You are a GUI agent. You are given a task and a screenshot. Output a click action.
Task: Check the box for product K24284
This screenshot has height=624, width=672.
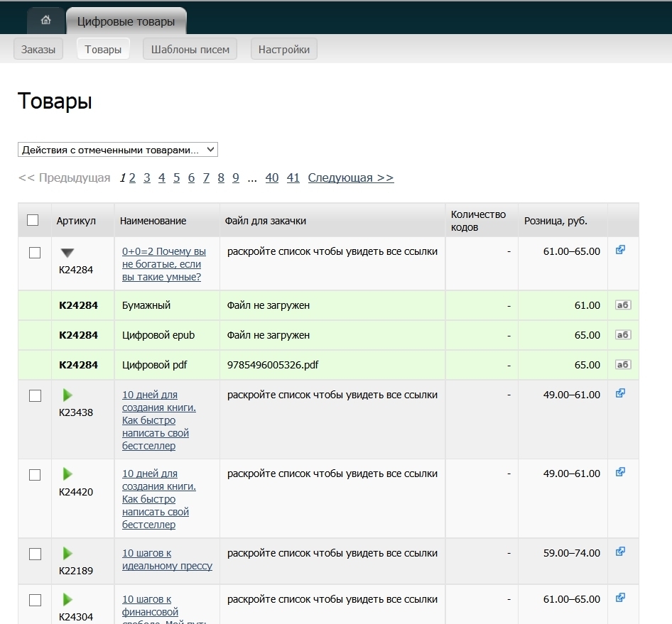[35, 253]
